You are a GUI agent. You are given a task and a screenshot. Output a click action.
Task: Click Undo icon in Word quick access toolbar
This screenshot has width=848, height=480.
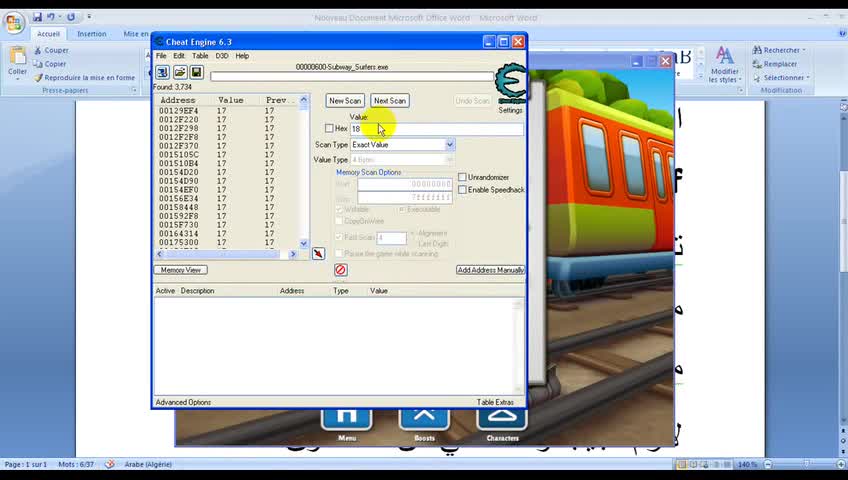pyautogui.click(x=51, y=17)
